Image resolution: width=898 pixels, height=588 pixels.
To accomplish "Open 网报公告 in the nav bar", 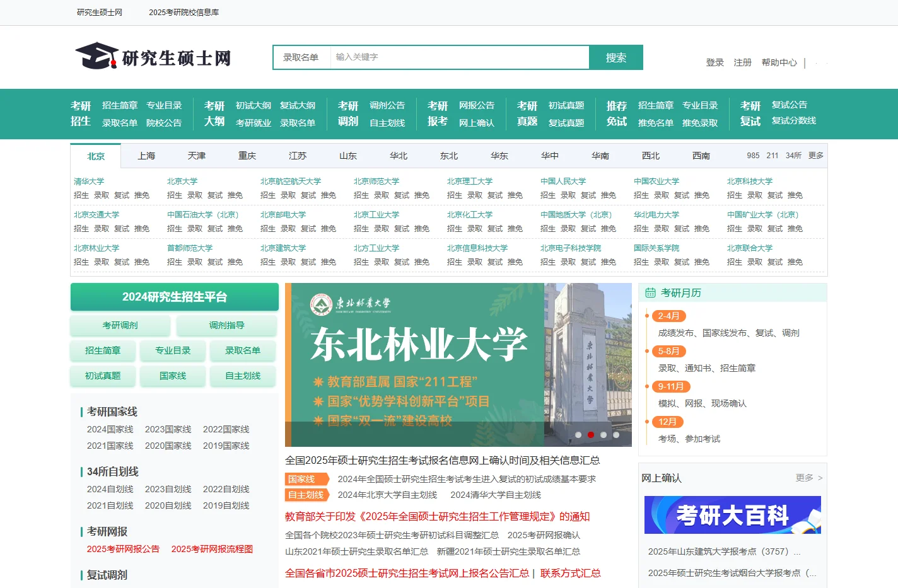I will click(477, 105).
